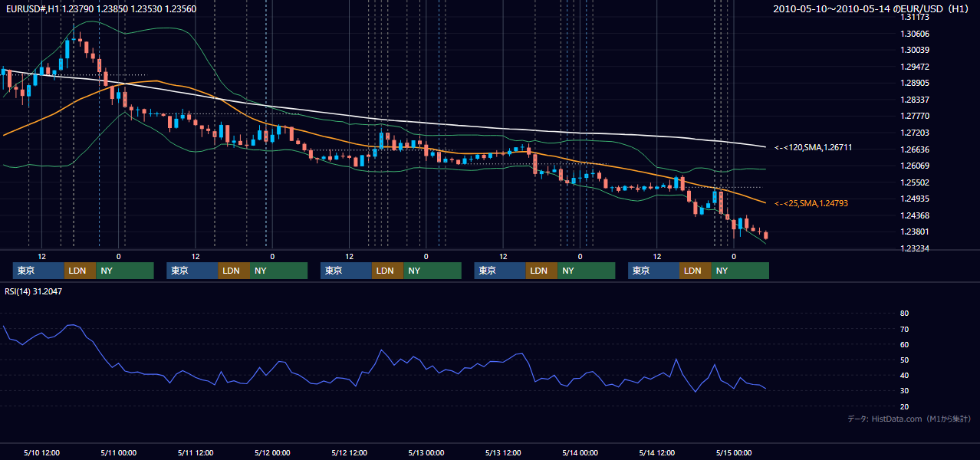Click RSI scale level 70
The width and height of the screenshot is (980, 460).
click(904, 329)
